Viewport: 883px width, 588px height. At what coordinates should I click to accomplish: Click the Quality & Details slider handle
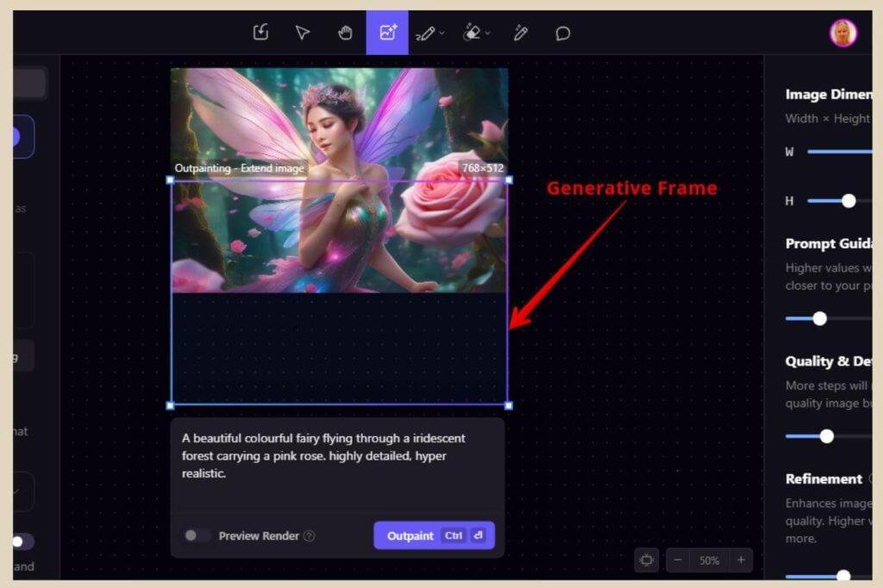coord(827,436)
